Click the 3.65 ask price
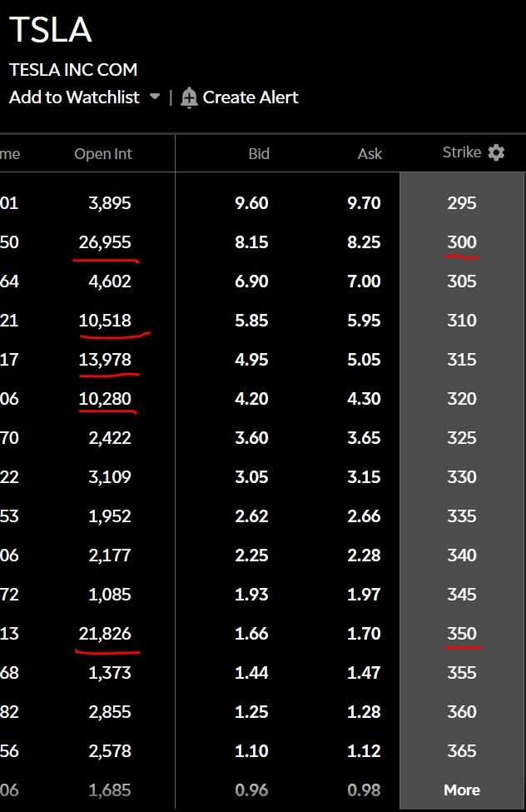 click(x=364, y=437)
